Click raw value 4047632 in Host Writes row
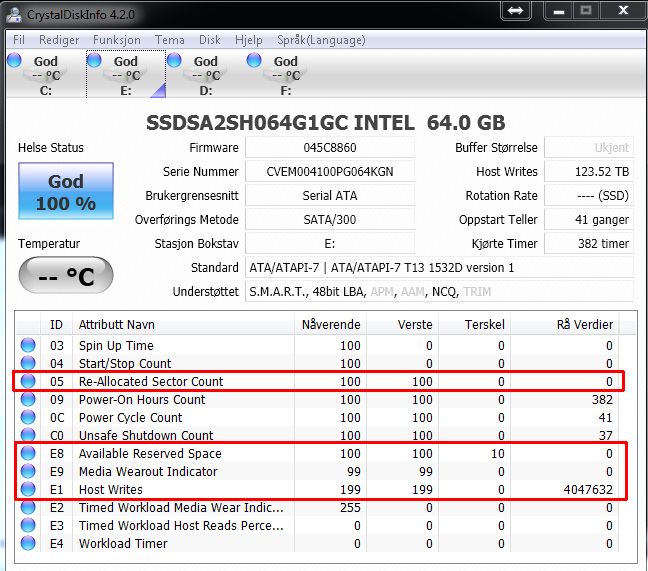Viewport: 648px width, 571px height. (588, 490)
